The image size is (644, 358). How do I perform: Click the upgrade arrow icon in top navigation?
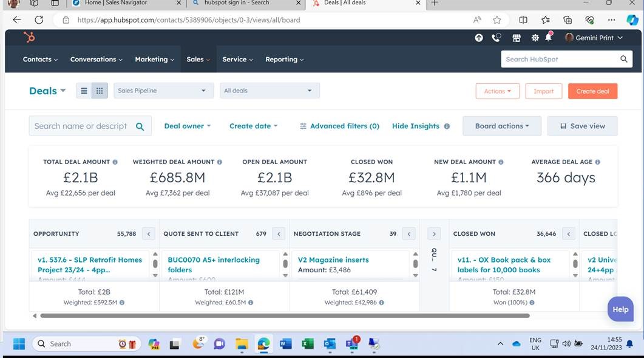479,38
